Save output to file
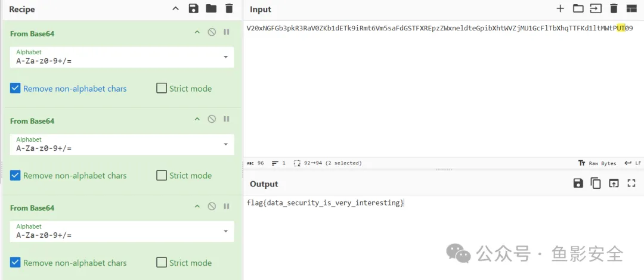The image size is (644, 280). click(578, 183)
